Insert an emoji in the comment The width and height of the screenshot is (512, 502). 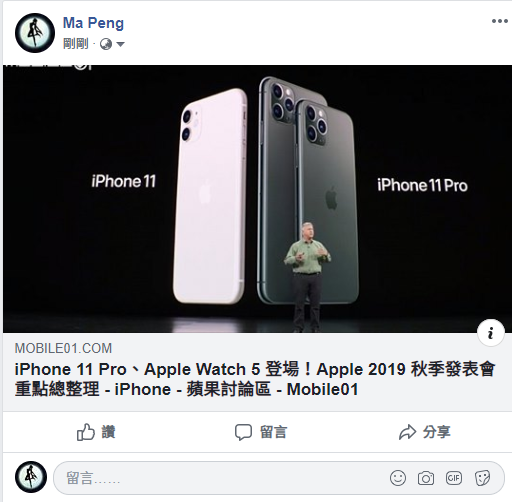[x=398, y=478]
